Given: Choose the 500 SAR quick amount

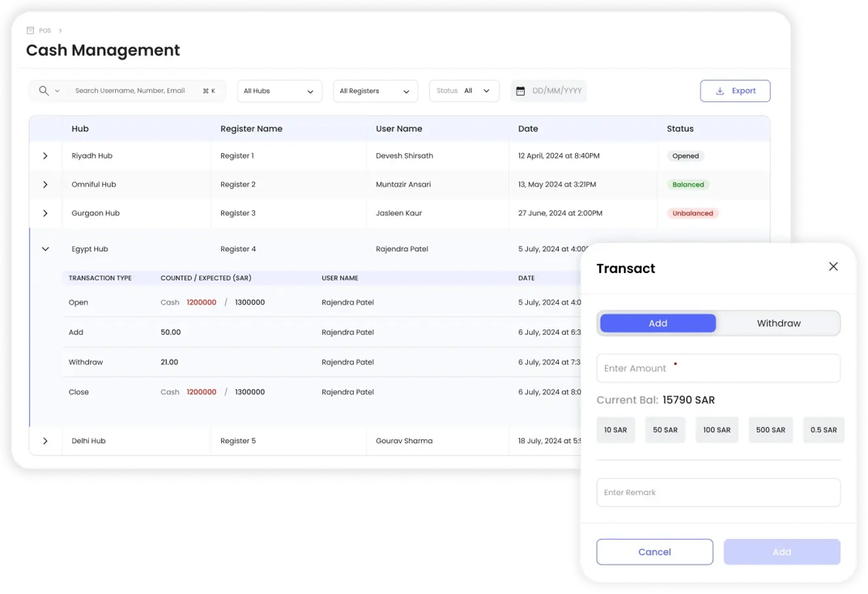Looking at the screenshot, I should 771,430.
